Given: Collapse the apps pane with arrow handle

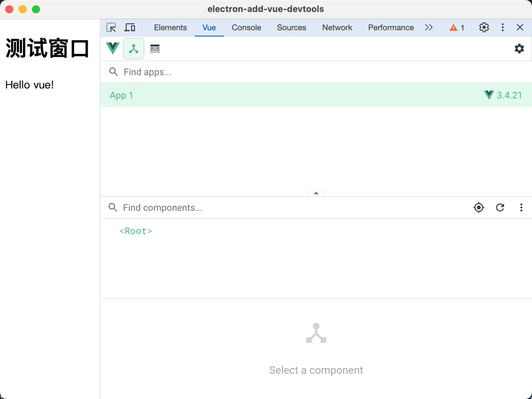Looking at the screenshot, I should (316, 193).
